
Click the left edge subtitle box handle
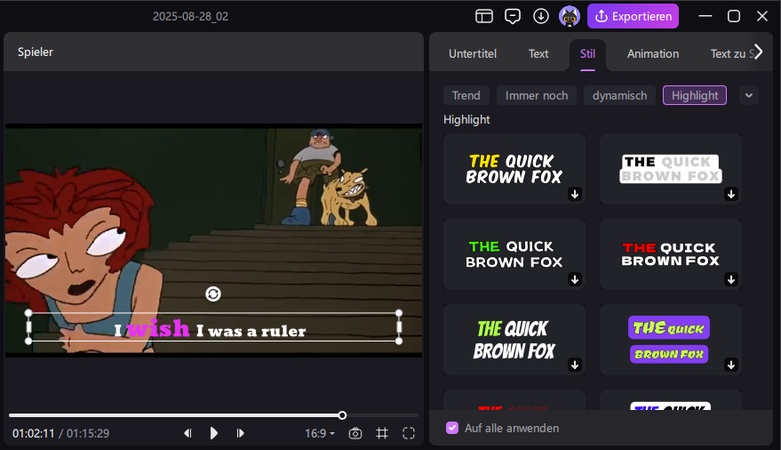pos(28,327)
